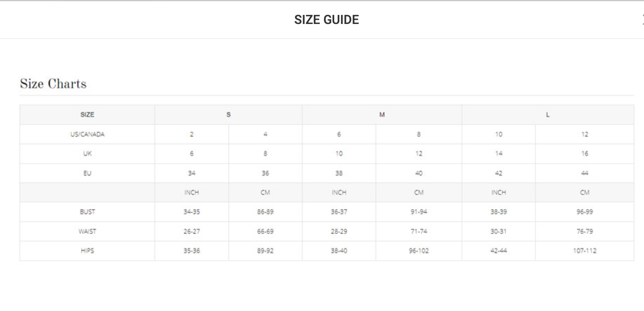Select the M size column header
This screenshot has height=311, width=644.
(x=382, y=115)
